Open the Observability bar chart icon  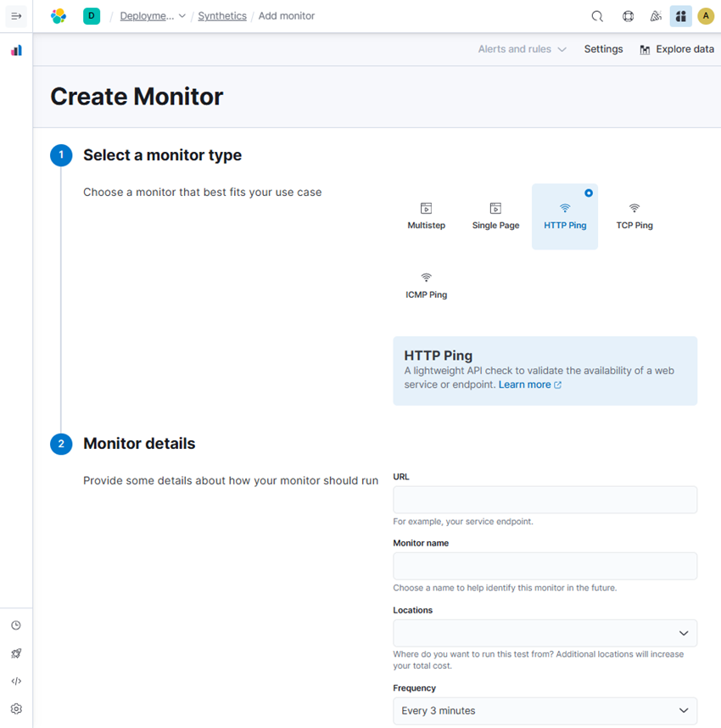coord(16,51)
